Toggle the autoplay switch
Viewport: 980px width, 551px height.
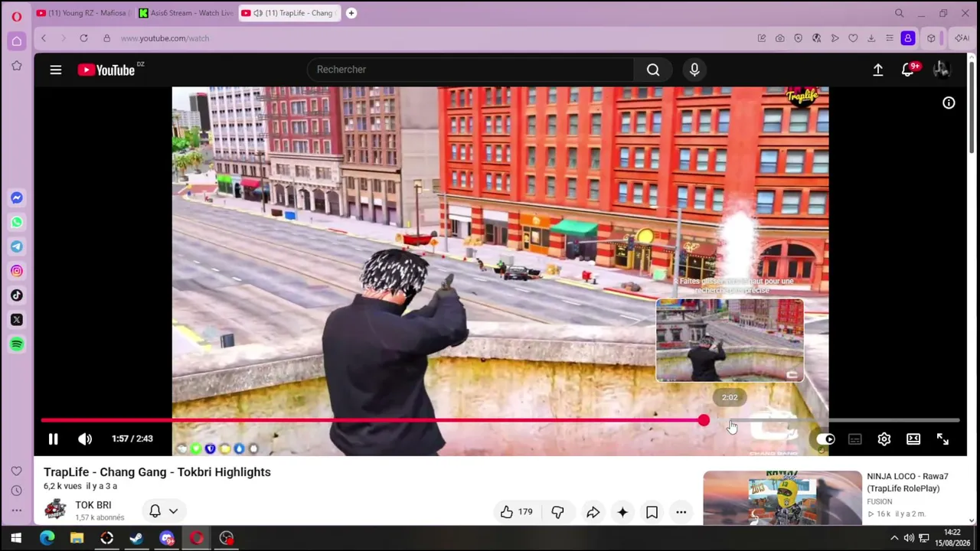(x=825, y=439)
